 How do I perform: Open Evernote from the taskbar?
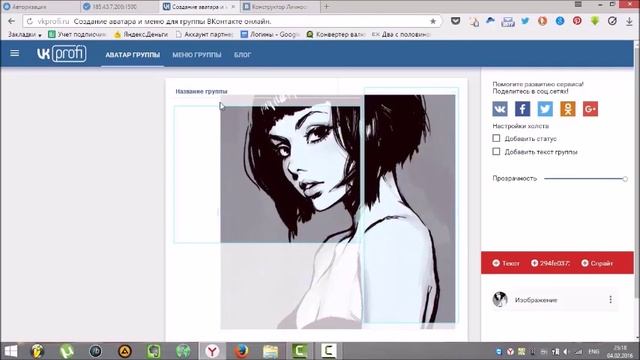pyautogui.click(x=154, y=351)
